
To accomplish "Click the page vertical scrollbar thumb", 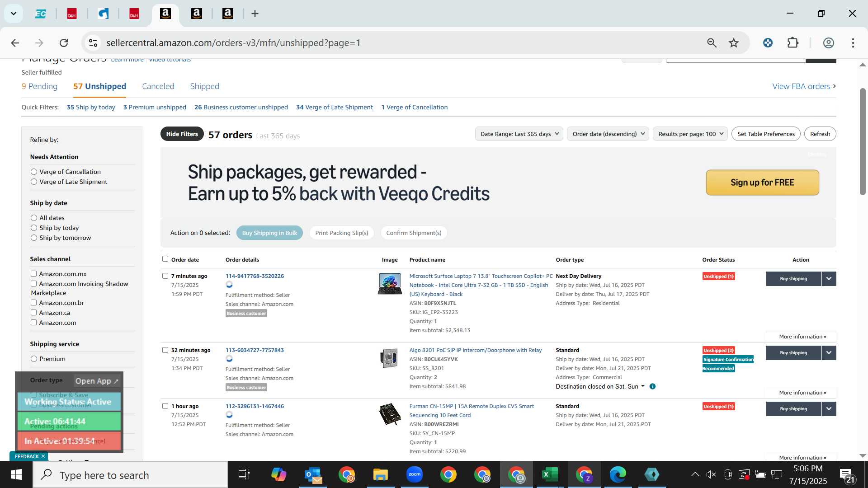I will (863, 141).
